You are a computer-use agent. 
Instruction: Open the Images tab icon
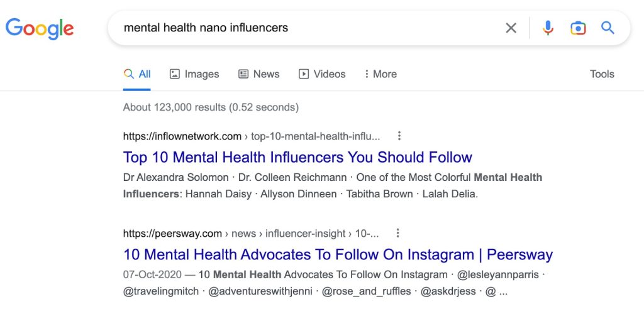point(175,74)
